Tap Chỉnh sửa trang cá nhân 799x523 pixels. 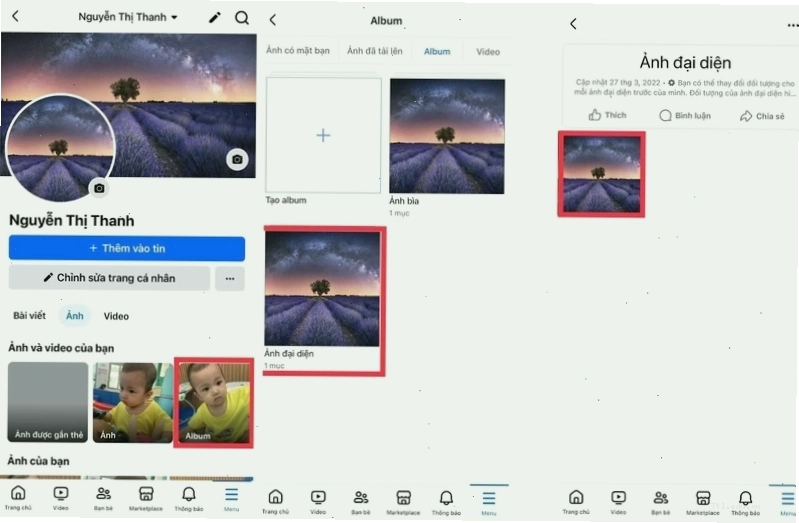(109, 278)
